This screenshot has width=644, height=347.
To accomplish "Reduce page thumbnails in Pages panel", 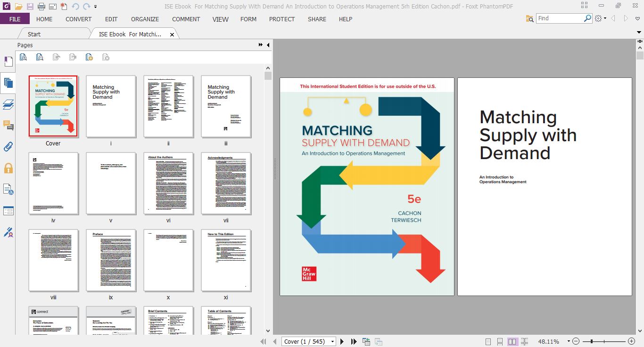I will tap(40, 57).
